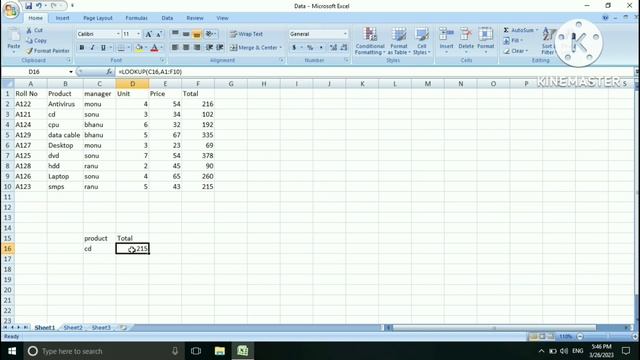
Task: Align text to the right
Action: click(197, 47)
